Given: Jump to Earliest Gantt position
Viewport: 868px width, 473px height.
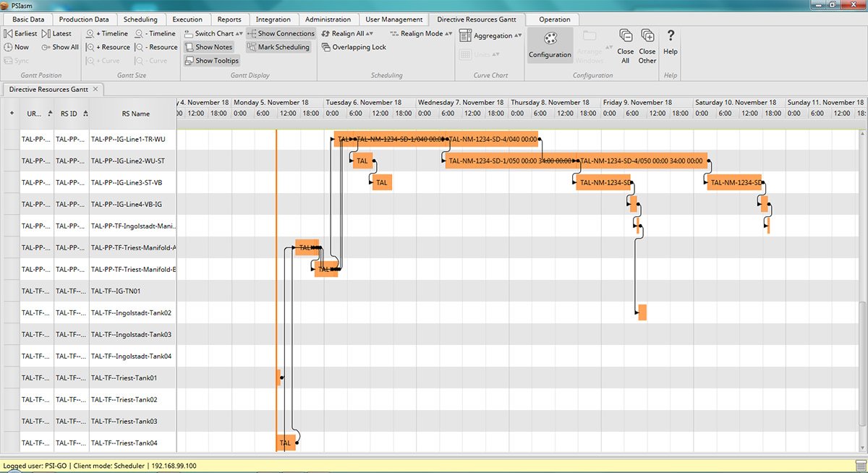Looking at the screenshot, I should [x=20, y=33].
